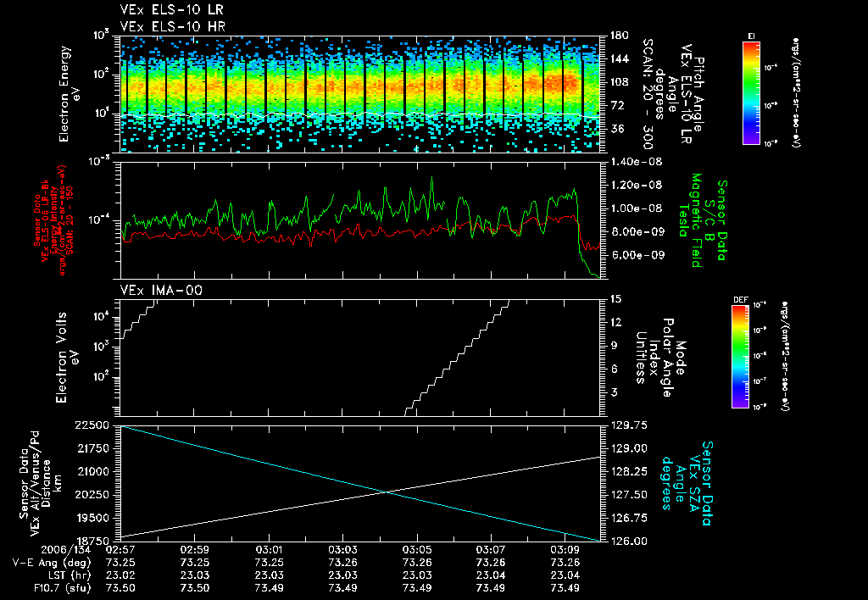The width and height of the screenshot is (868, 600).
Task: Click the VEx IMA-00 panel title
Action: 161,290
